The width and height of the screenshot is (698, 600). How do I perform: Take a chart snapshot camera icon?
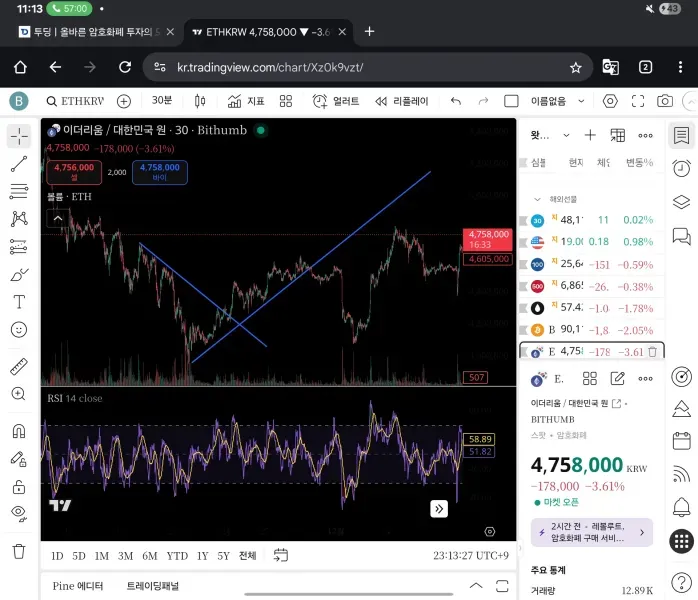(665, 101)
